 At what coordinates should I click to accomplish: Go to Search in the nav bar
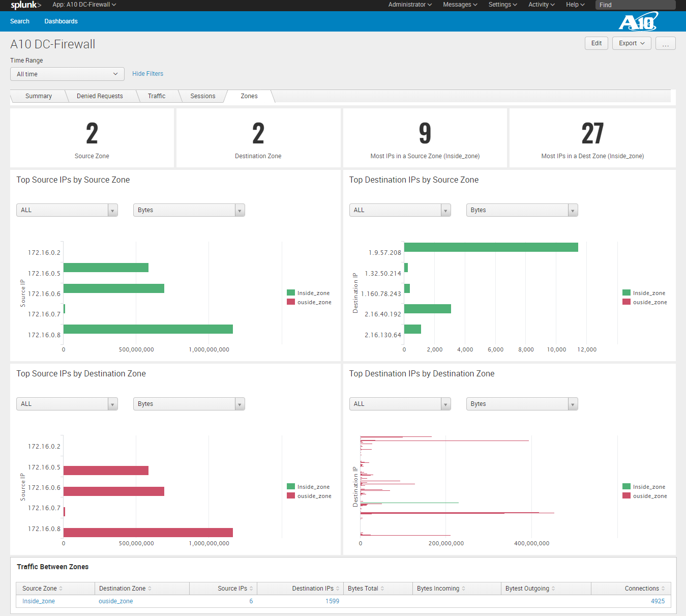pyautogui.click(x=20, y=21)
